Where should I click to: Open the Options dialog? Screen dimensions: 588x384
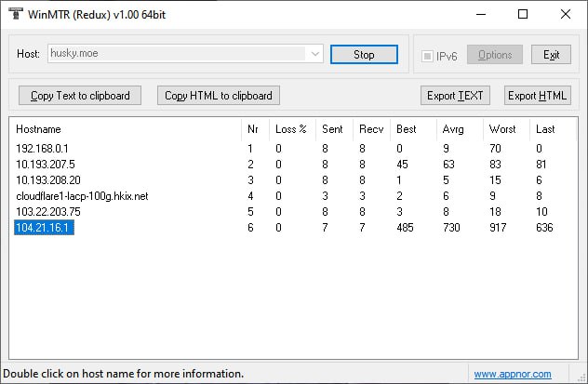tap(494, 55)
